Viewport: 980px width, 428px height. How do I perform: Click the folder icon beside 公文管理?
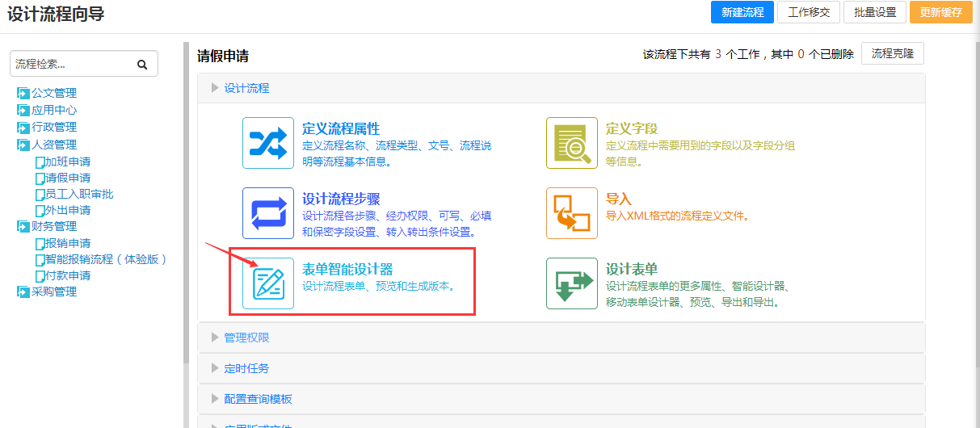click(23, 94)
